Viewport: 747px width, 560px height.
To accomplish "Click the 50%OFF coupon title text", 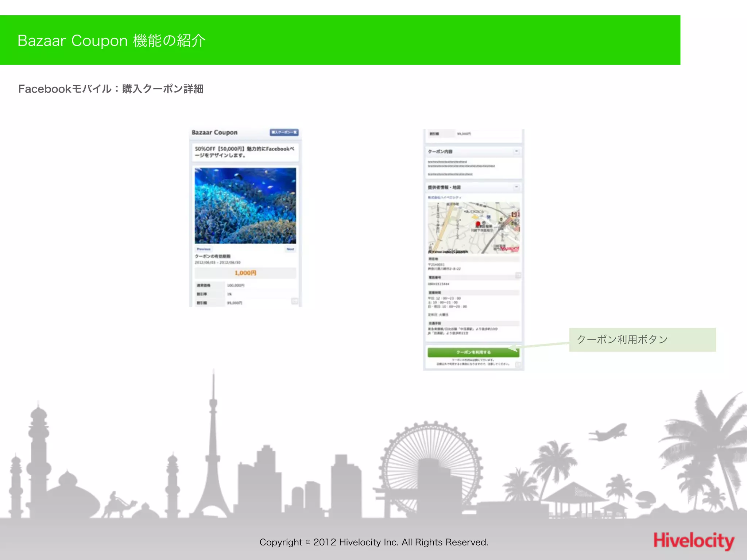I will [x=245, y=152].
